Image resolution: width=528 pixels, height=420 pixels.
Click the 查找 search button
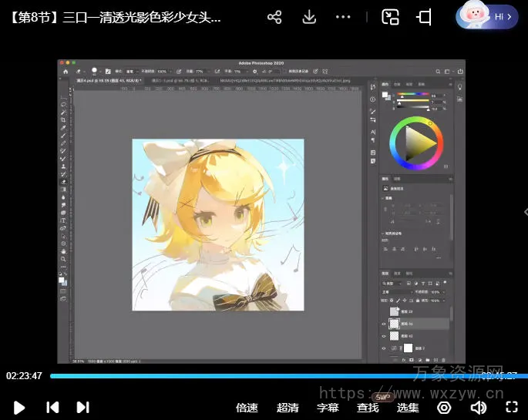pyautogui.click(x=368, y=407)
